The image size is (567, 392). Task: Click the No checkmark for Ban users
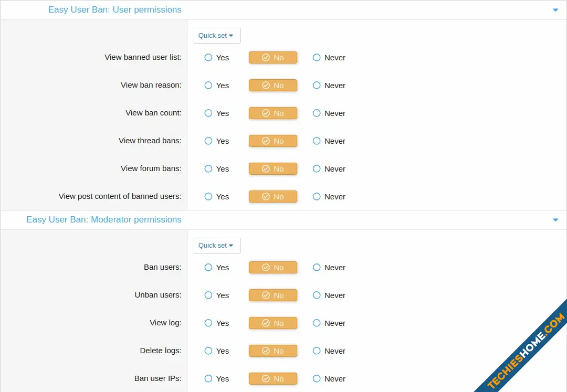point(266,267)
